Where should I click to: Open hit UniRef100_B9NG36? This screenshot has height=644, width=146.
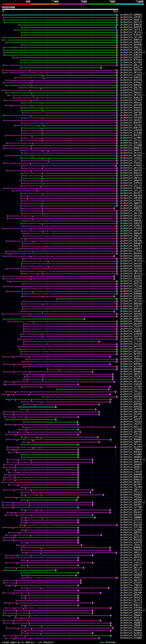pyautogui.click(x=131, y=25)
